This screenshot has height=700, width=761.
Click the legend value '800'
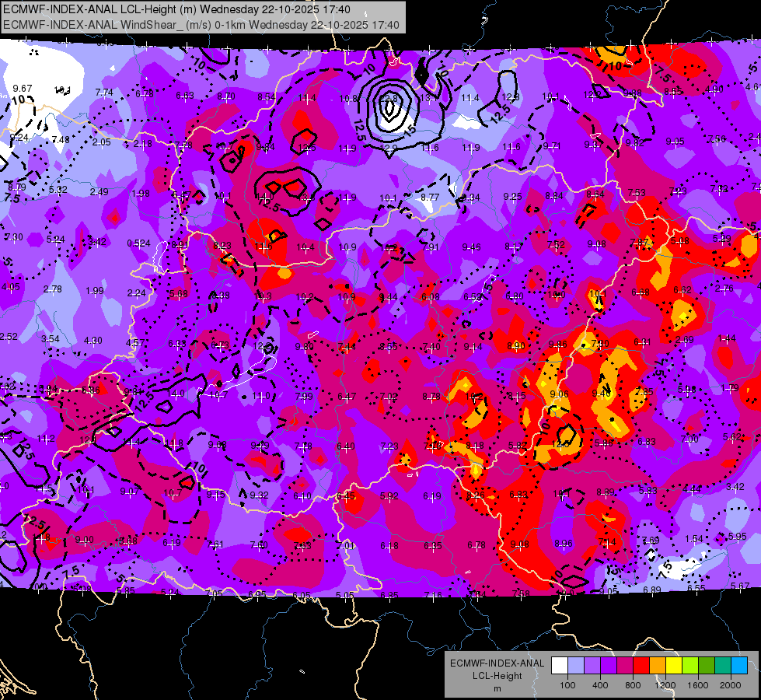(633, 685)
